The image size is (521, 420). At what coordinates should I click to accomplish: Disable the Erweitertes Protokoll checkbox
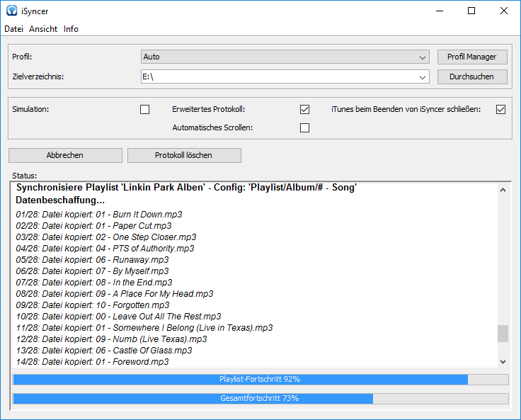click(304, 109)
